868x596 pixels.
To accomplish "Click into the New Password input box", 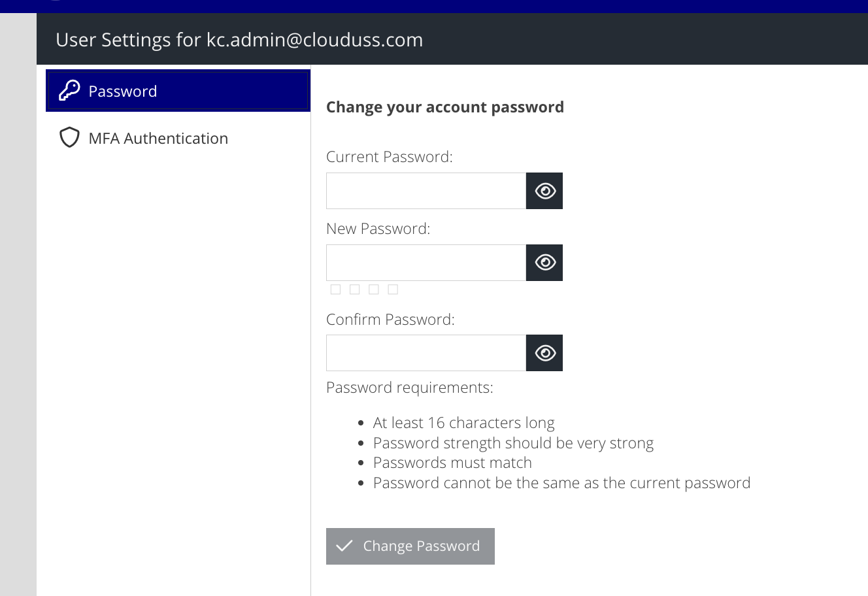I will (426, 263).
